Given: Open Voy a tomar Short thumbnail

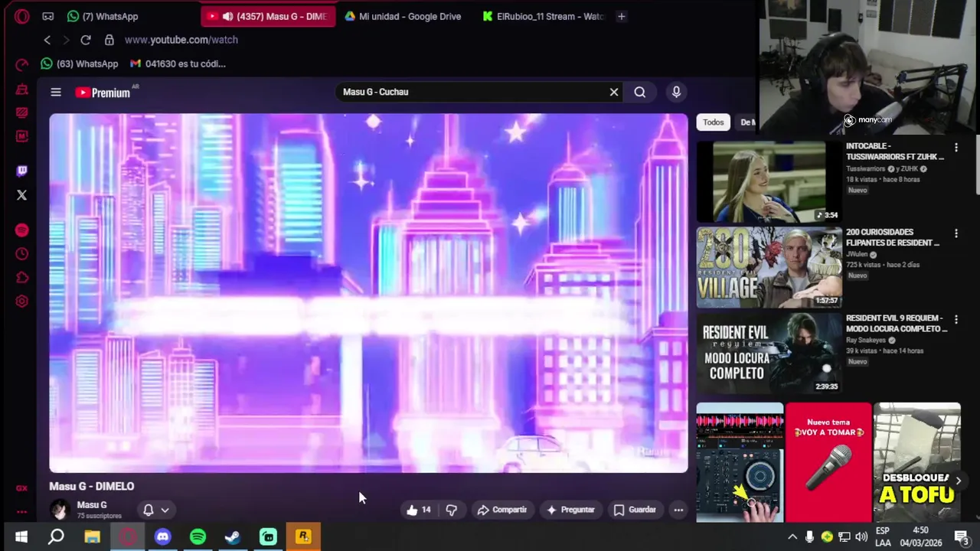Looking at the screenshot, I should (x=828, y=462).
